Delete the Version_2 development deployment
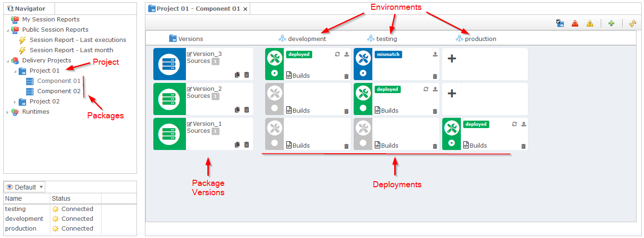Image resolution: width=644 pixels, height=238 pixels. click(346, 111)
